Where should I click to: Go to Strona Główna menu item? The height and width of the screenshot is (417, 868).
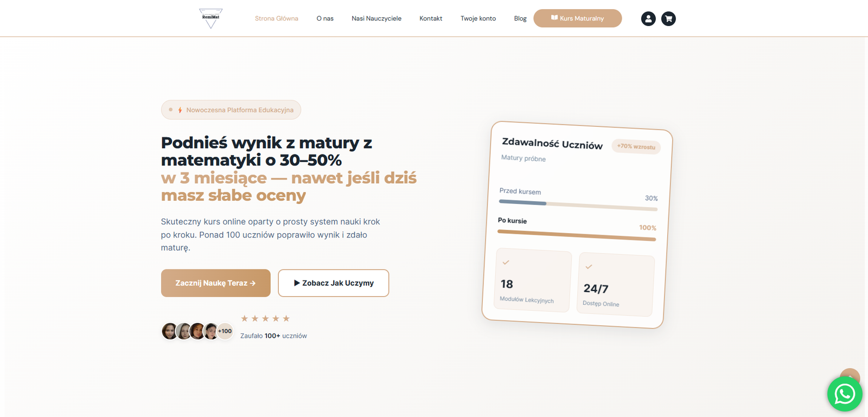click(x=277, y=18)
